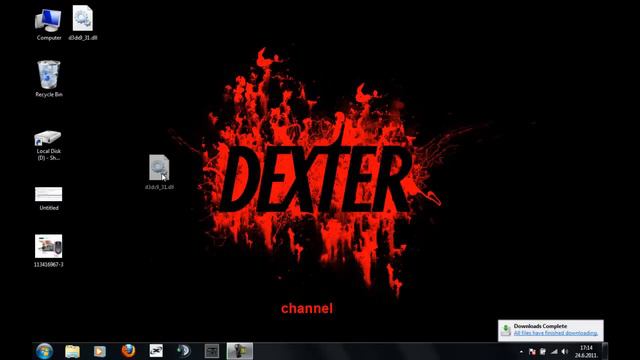Select the Local Disk (D) shortcut
640x360 pixels.
[49, 145]
